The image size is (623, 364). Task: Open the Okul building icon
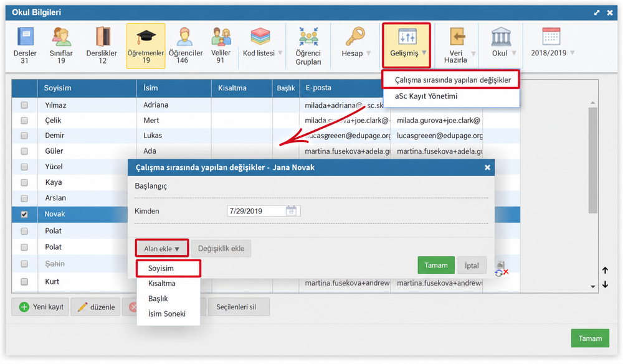pos(501,37)
